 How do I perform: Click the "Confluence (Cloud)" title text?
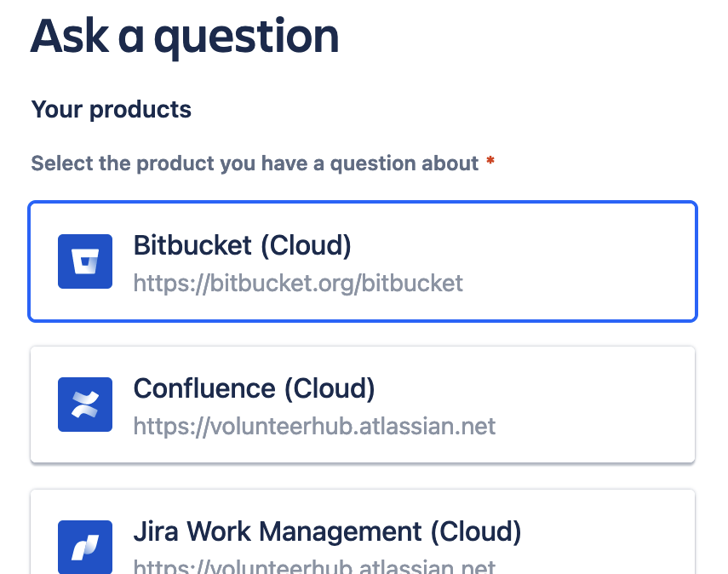pyautogui.click(x=254, y=388)
